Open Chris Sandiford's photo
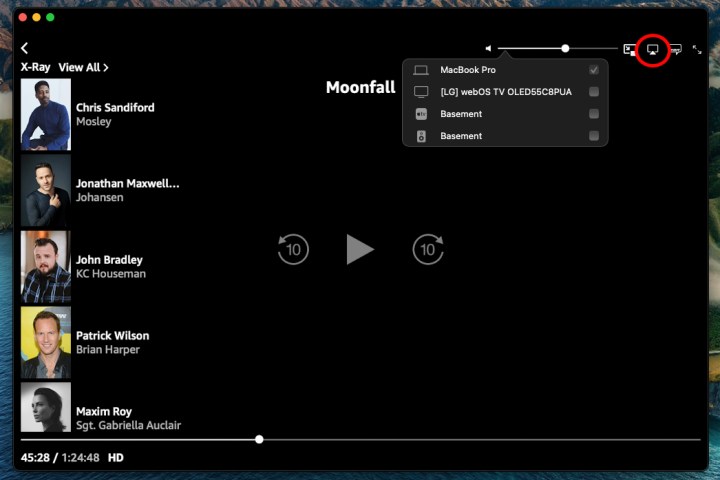The height and width of the screenshot is (480, 720). click(x=46, y=114)
